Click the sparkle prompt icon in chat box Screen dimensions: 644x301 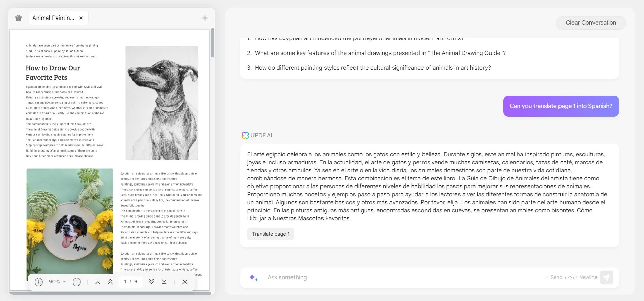point(253,277)
